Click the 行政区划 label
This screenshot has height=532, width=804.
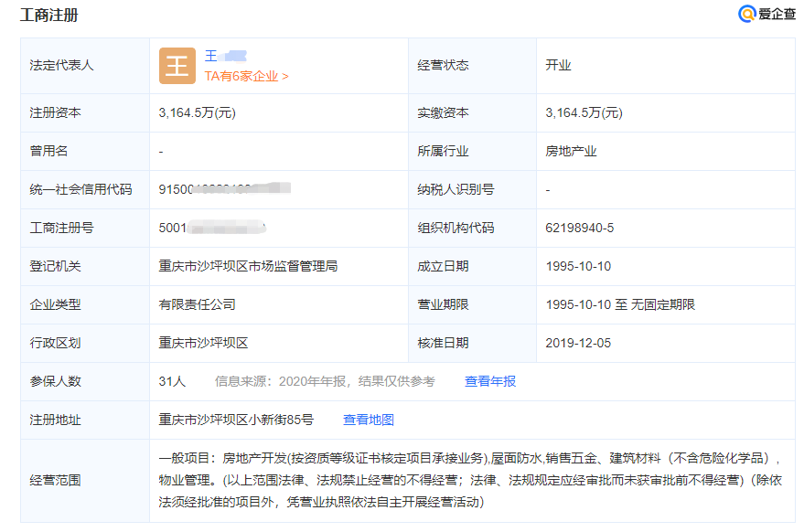click(x=56, y=343)
